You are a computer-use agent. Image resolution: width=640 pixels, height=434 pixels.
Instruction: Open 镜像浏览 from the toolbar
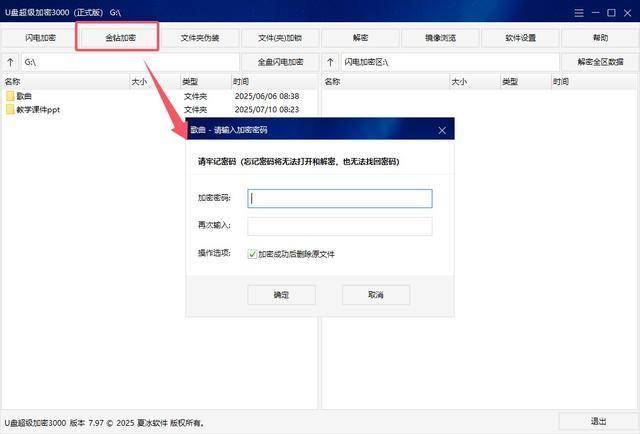coord(440,38)
